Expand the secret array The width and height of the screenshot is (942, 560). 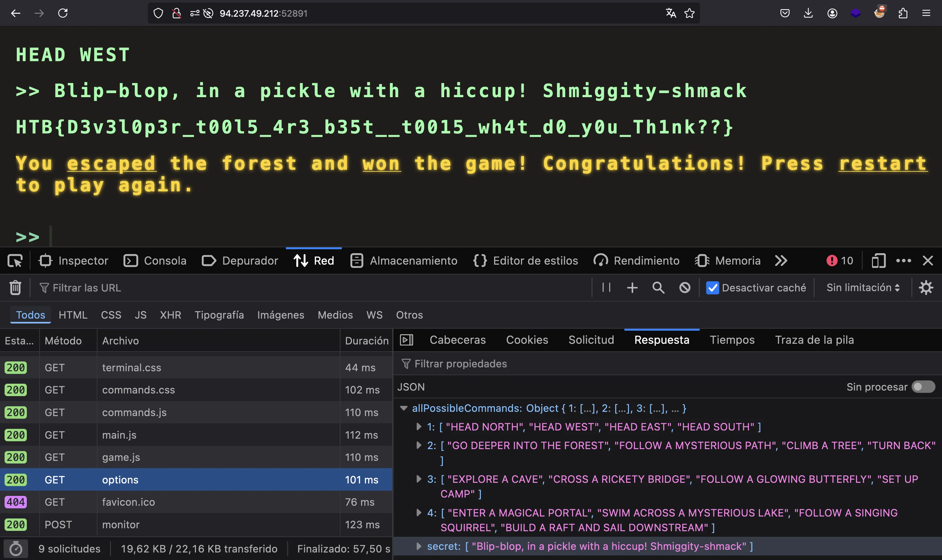click(418, 546)
